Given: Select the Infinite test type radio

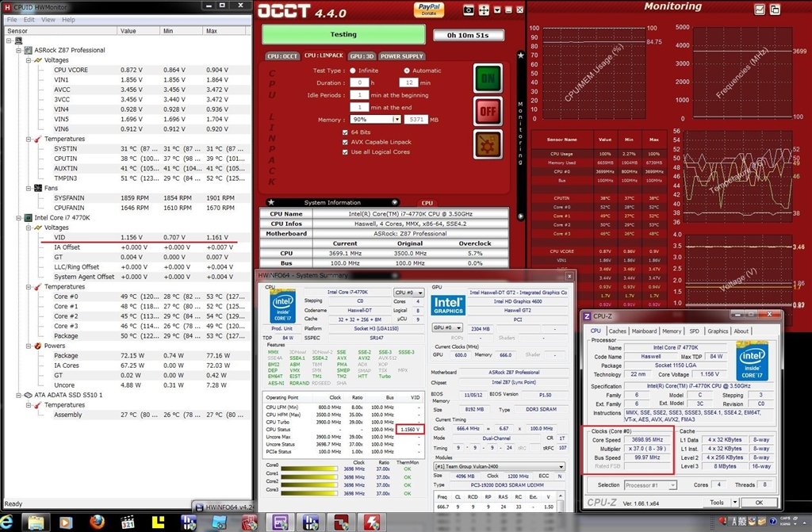Looking at the screenshot, I should pos(353,71).
